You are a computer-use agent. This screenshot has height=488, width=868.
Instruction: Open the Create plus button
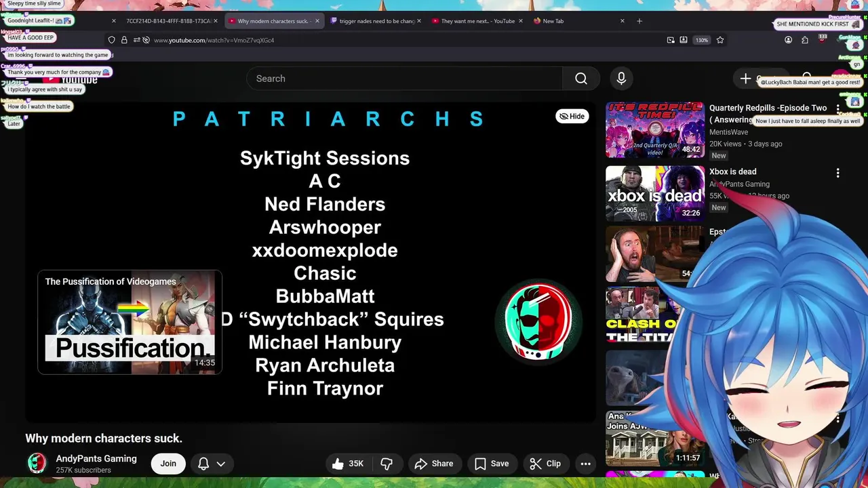(x=746, y=79)
